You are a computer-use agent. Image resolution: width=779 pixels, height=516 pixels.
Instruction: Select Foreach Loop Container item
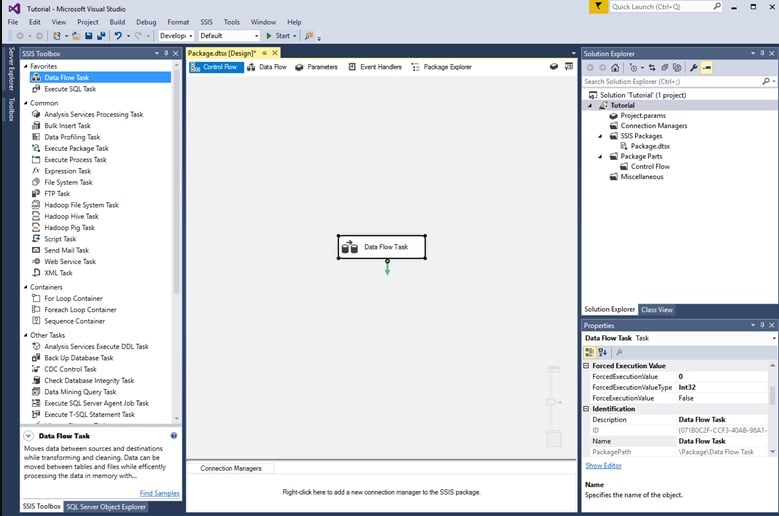tap(80, 310)
